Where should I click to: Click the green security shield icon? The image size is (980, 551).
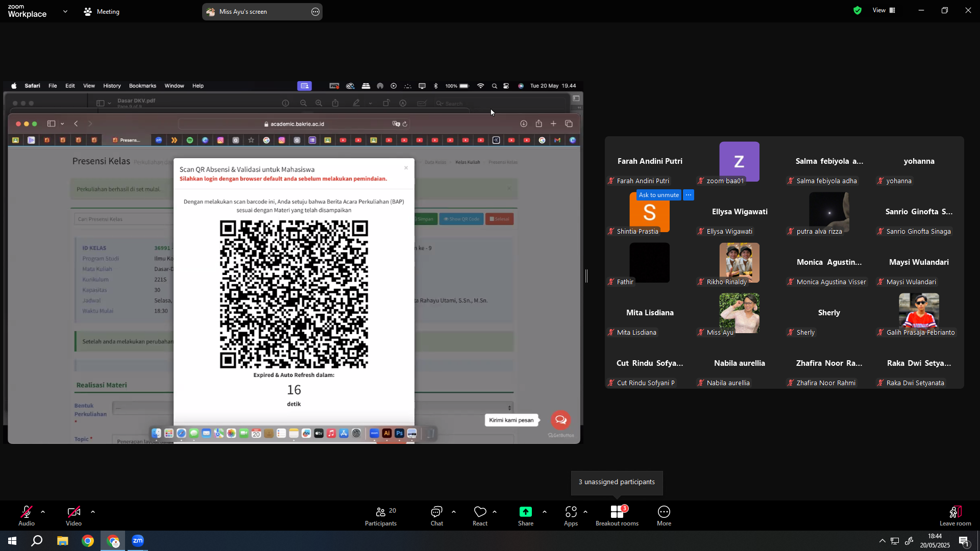tap(857, 10)
